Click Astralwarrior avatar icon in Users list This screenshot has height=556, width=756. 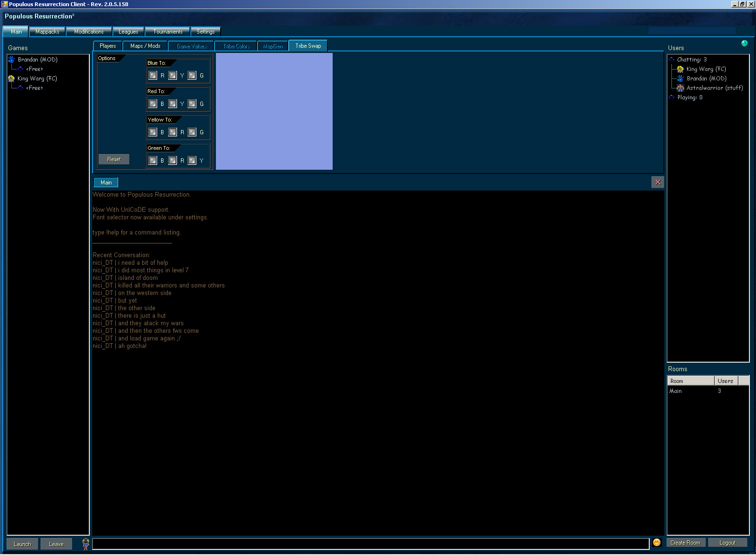tap(680, 88)
